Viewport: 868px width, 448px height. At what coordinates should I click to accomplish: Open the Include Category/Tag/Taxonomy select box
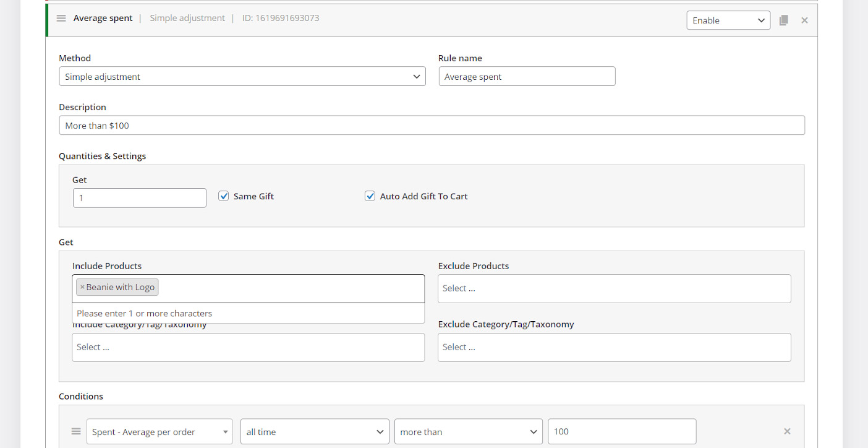pyautogui.click(x=248, y=348)
